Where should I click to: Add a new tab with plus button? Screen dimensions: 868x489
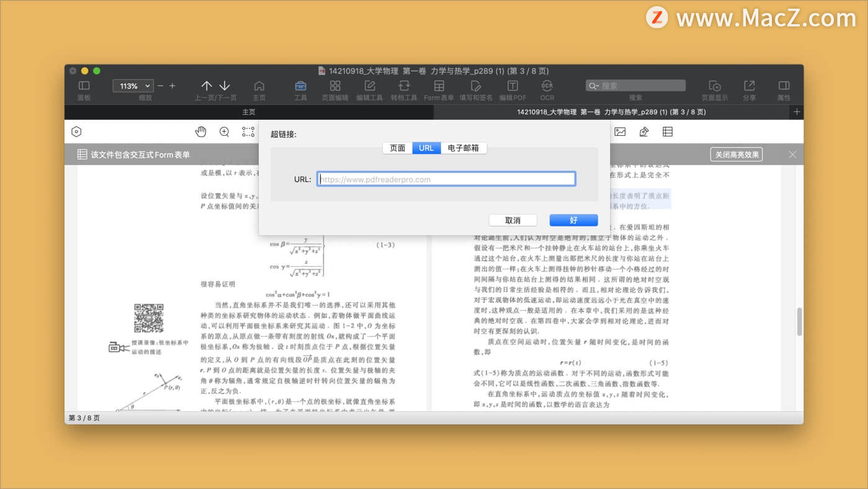[x=797, y=112]
